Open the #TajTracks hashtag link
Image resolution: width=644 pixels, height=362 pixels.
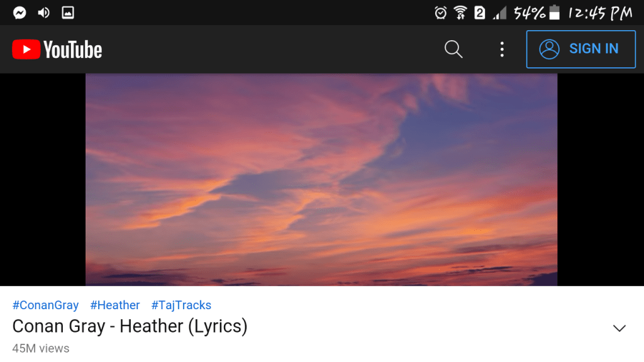(181, 305)
